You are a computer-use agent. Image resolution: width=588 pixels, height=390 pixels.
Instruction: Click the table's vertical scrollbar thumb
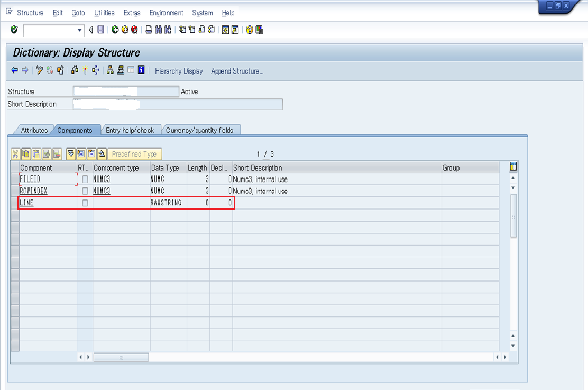click(513, 215)
